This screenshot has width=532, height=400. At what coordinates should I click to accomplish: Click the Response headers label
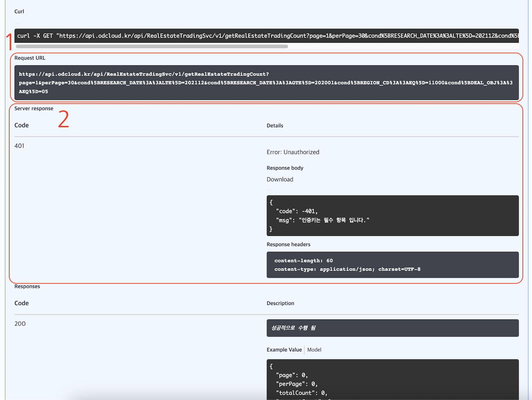pos(288,244)
